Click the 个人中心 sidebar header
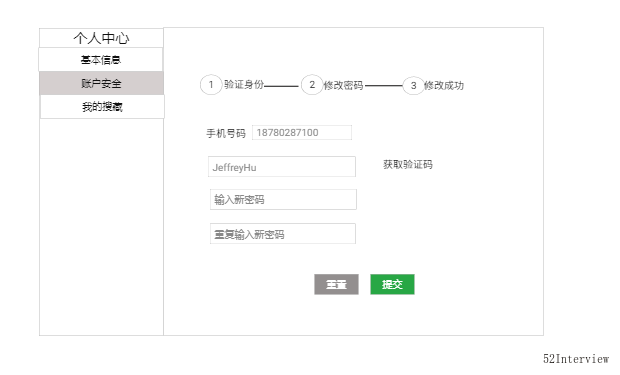The image size is (620, 375). pos(101,38)
